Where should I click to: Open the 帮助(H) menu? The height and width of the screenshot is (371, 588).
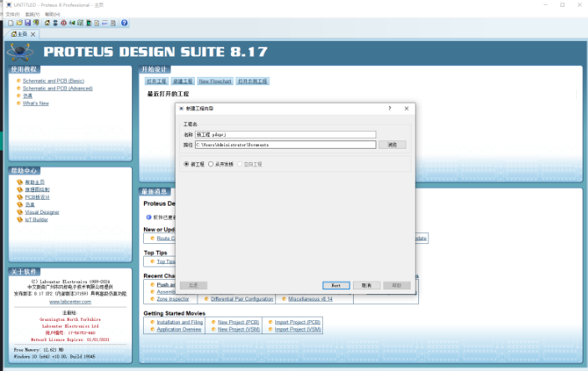point(52,14)
